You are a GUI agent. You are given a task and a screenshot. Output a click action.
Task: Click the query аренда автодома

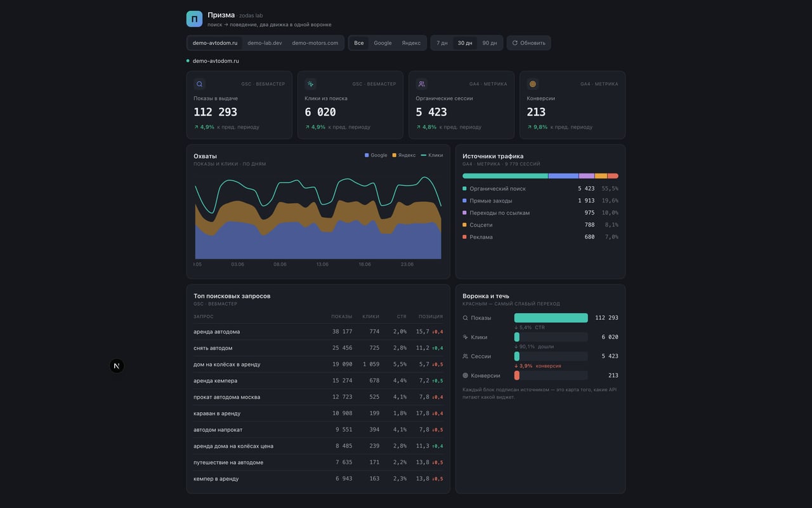(x=216, y=331)
